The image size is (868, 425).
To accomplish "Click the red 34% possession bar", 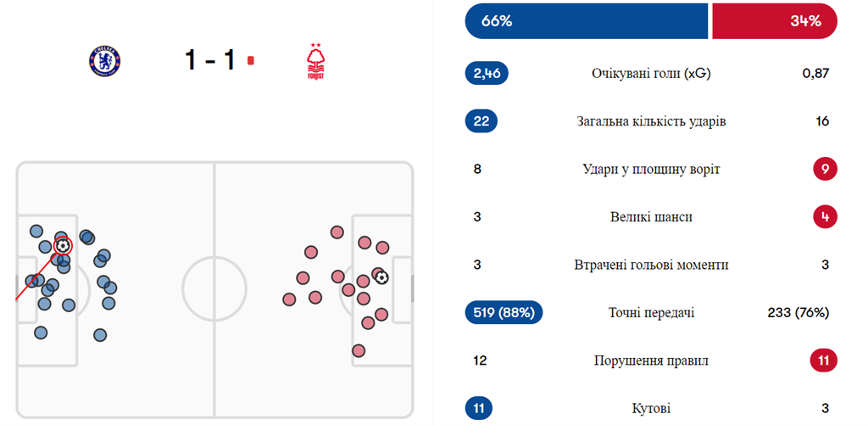I will (x=774, y=21).
